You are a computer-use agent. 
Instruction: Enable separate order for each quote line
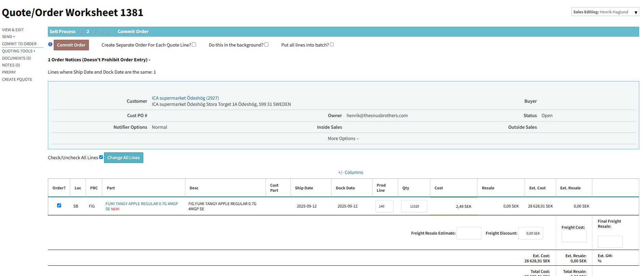coord(194,45)
